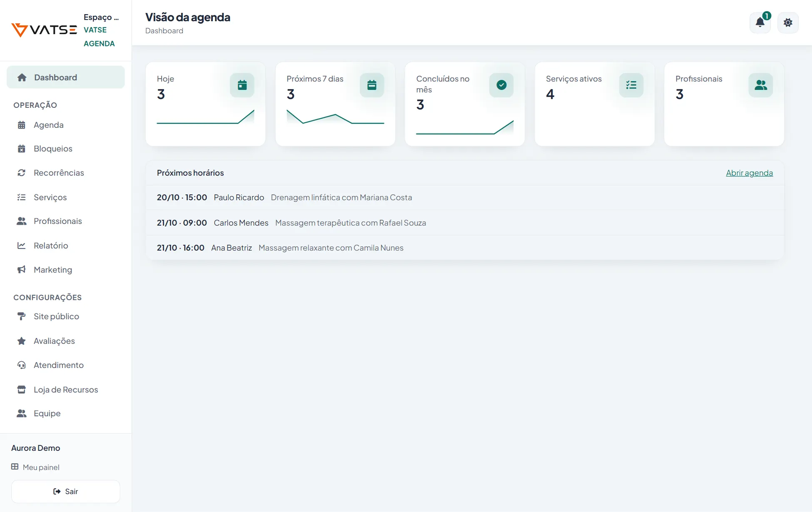
Task: Go to the Marketing section
Action: point(66,270)
